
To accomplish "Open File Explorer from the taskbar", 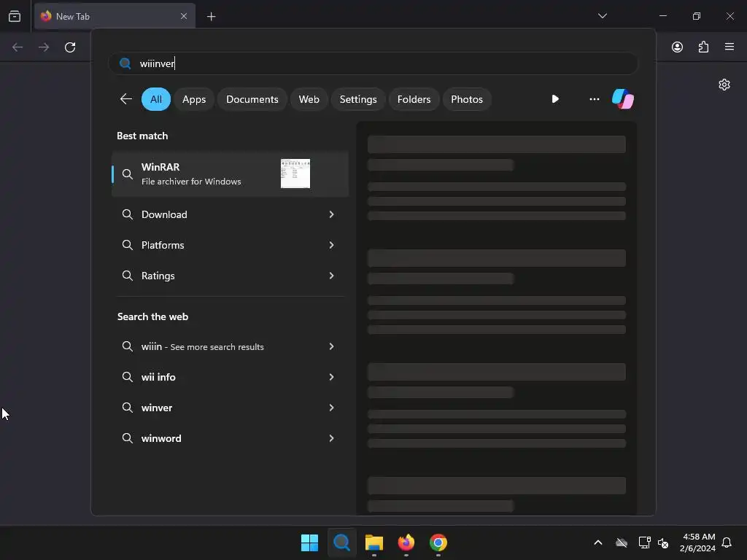I will click(x=374, y=542).
